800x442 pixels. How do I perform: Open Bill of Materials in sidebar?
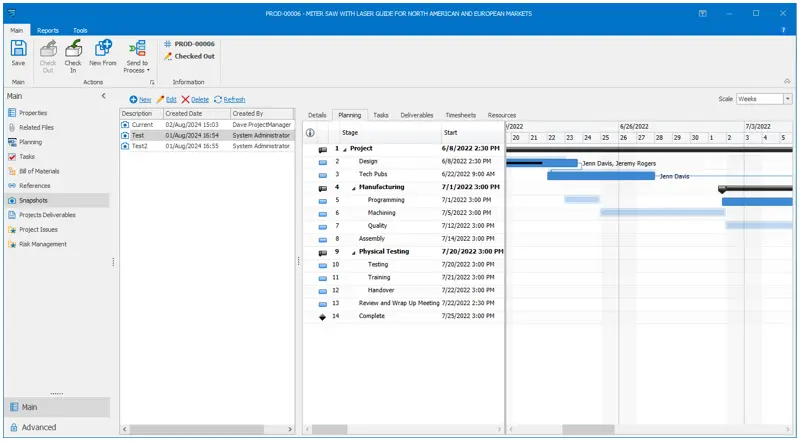pos(45,171)
